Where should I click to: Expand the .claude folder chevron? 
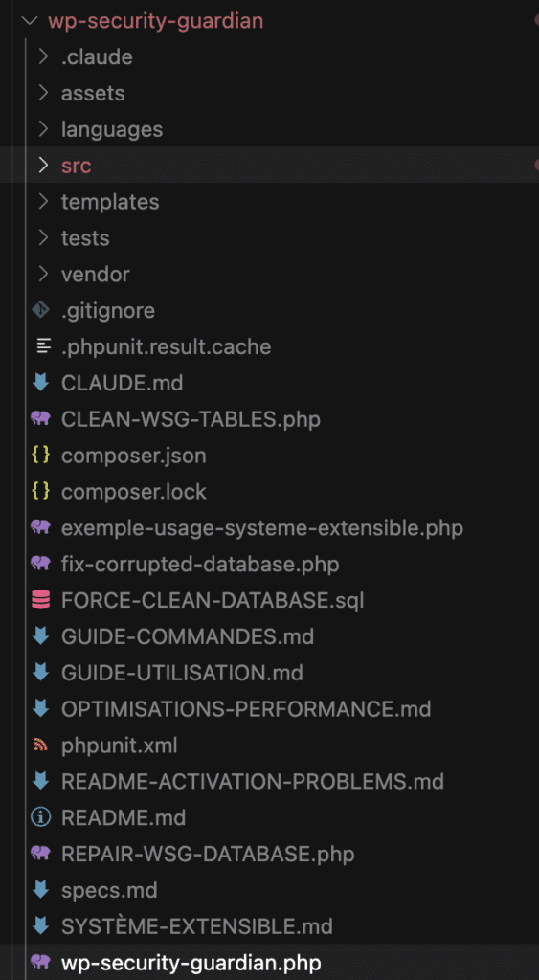[42, 56]
